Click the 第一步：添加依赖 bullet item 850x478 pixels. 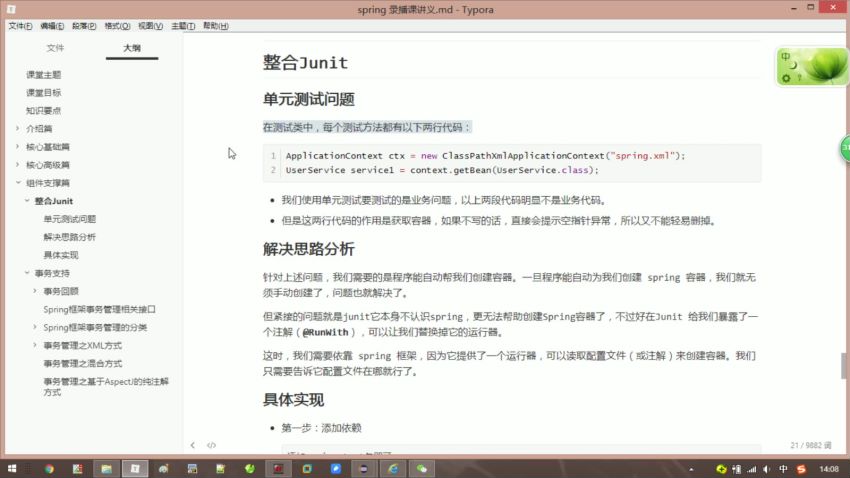pos(321,428)
